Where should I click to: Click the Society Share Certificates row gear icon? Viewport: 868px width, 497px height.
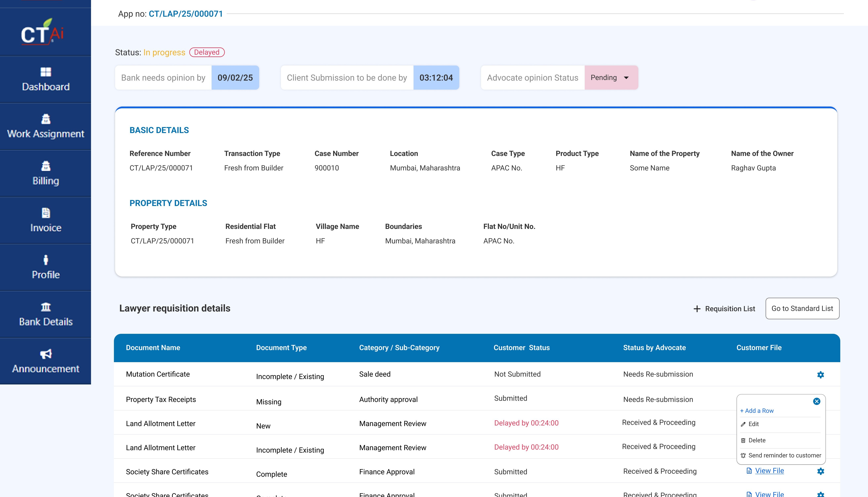coord(821,471)
